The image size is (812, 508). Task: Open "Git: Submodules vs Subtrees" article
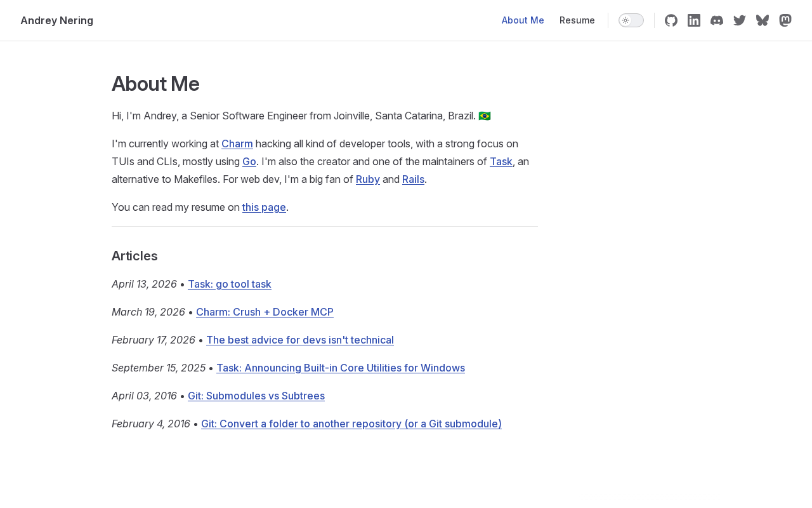[256, 396]
